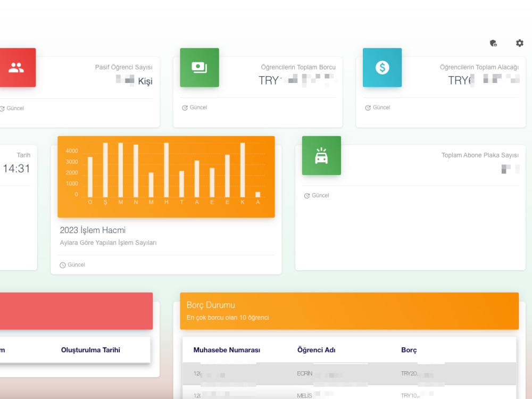Click the red people group icon
532x399 pixels.
point(16,68)
